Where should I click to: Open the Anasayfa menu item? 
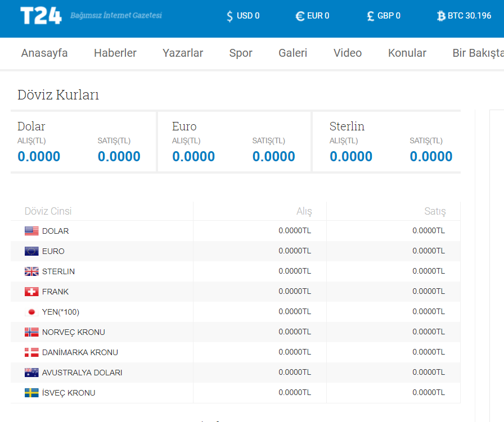tap(44, 53)
